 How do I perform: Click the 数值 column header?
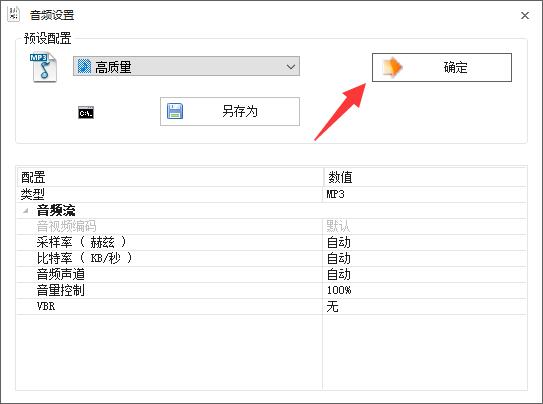point(426,177)
